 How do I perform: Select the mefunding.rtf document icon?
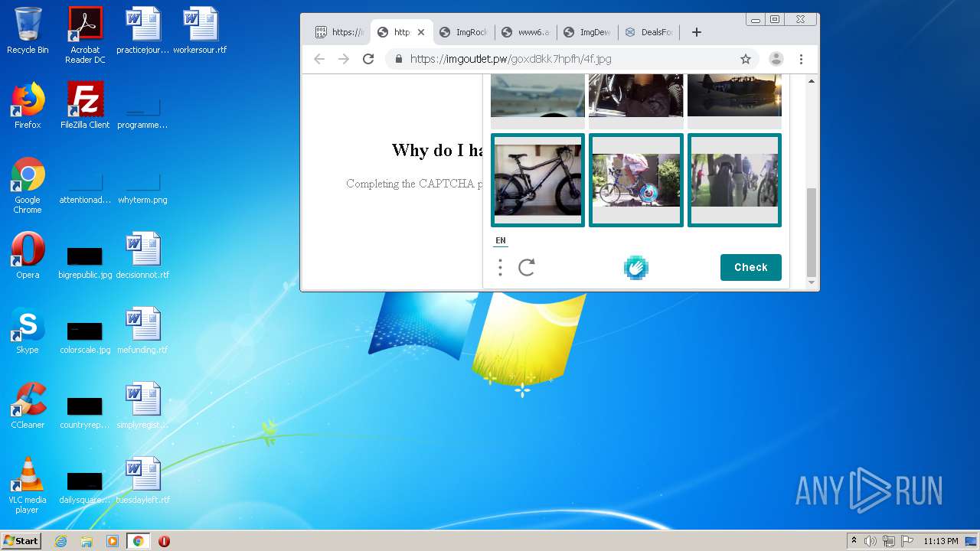142,331
